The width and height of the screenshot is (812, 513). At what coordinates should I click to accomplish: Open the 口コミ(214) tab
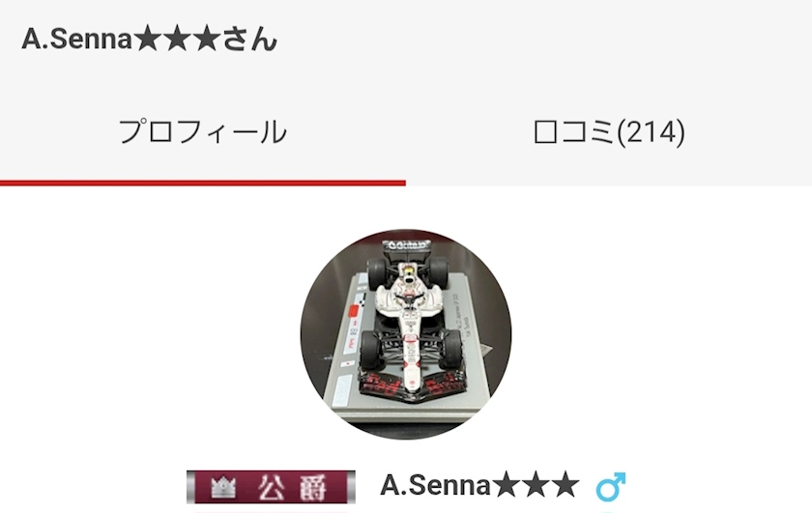[x=609, y=132]
